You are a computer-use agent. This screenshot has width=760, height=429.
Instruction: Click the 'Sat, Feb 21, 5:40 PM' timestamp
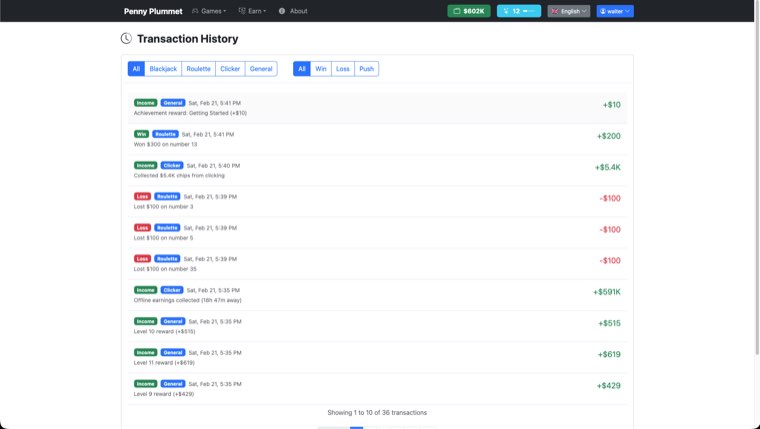(213, 165)
